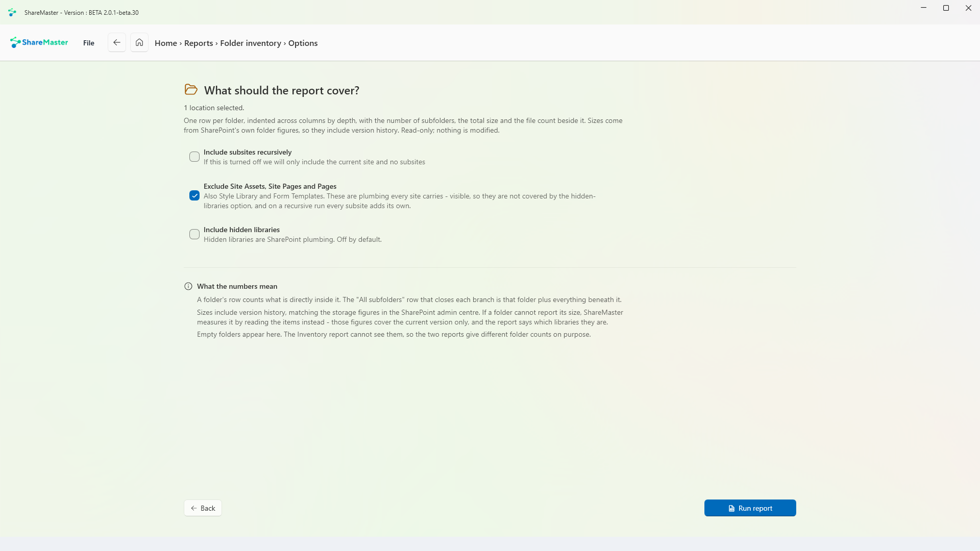Enable Include subsites recursively checkbox

(194, 157)
